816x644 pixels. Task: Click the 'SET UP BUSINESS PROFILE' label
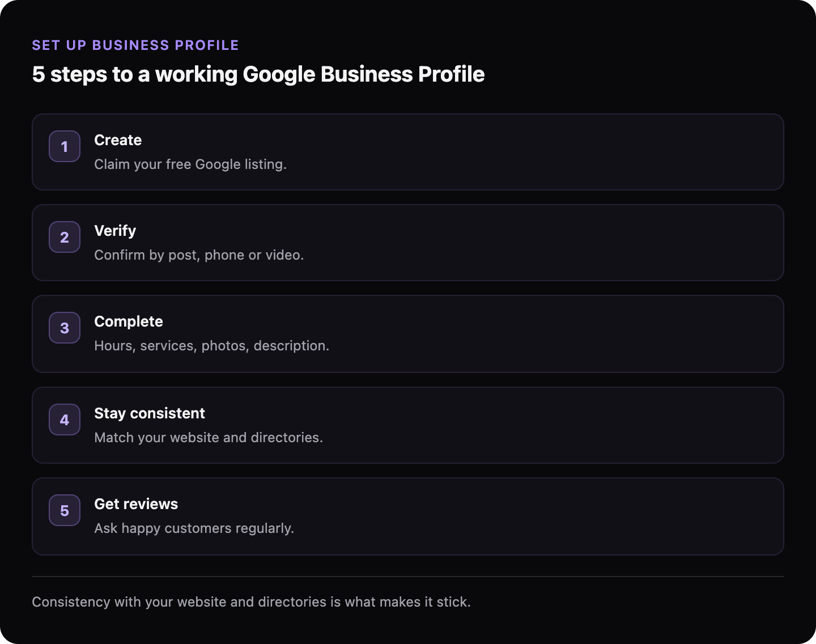(135, 45)
